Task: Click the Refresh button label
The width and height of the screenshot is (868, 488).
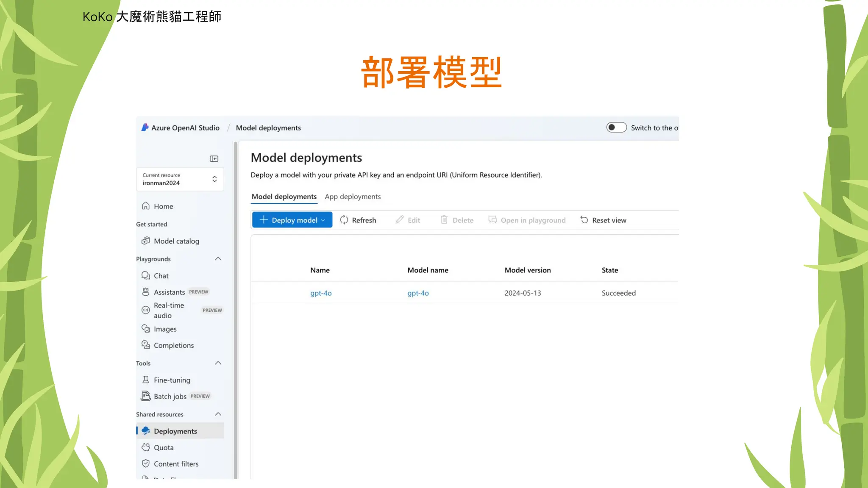Action: coord(364,220)
